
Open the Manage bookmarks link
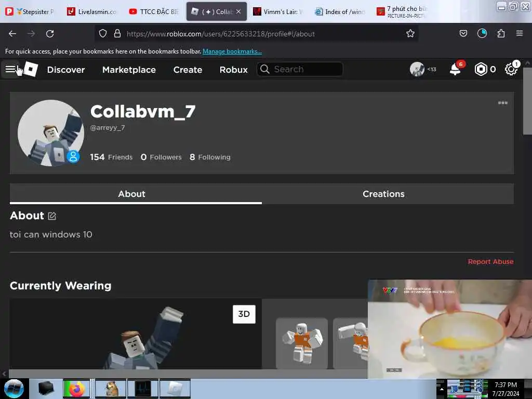pyautogui.click(x=232, y=51)
